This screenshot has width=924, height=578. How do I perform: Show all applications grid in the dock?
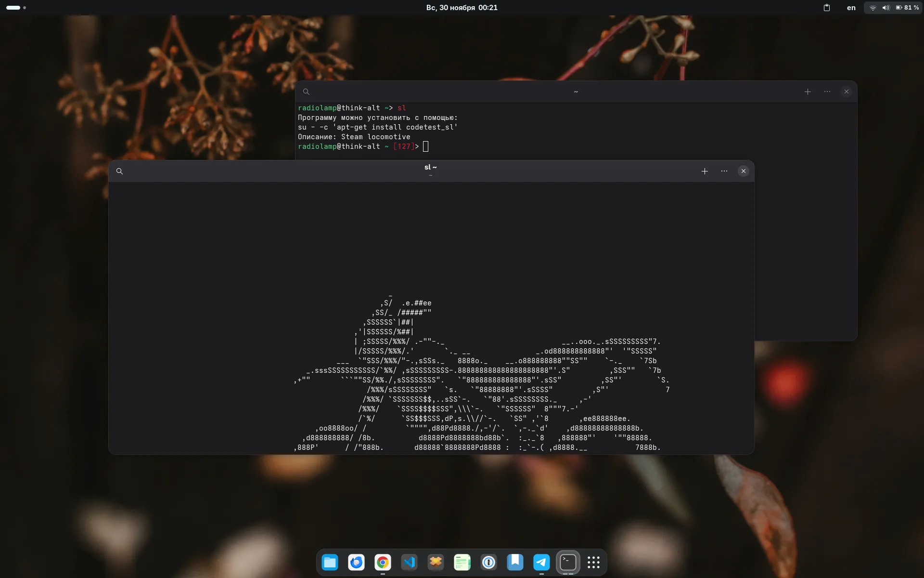tap(593, 562)
